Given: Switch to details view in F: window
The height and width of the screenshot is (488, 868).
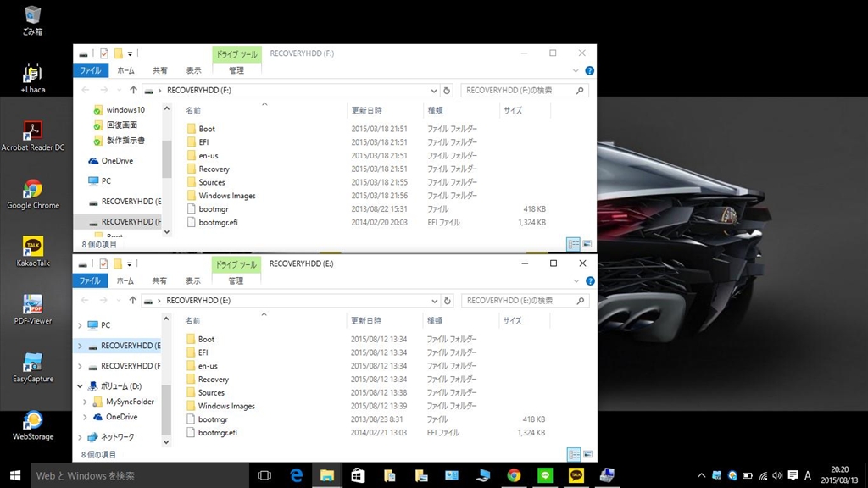Looking at the screenshot, I should click(x=574, y=244).
